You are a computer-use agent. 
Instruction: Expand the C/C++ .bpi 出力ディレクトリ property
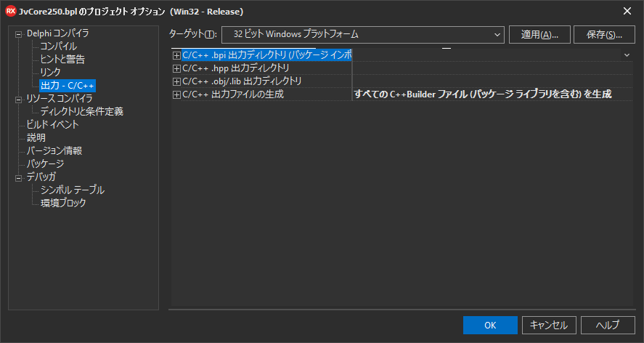click(x=176, y=55)
